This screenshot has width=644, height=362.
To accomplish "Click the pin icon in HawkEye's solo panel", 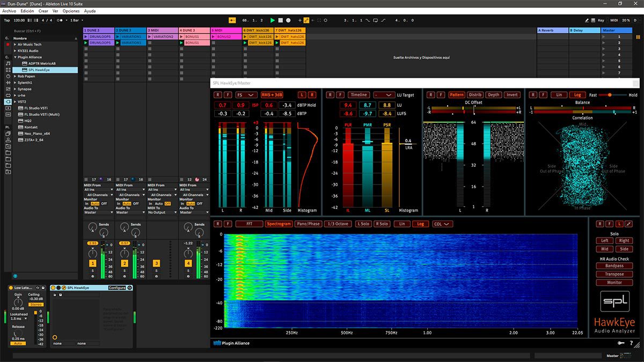I will pyautogui.click(x=628, y=224).
